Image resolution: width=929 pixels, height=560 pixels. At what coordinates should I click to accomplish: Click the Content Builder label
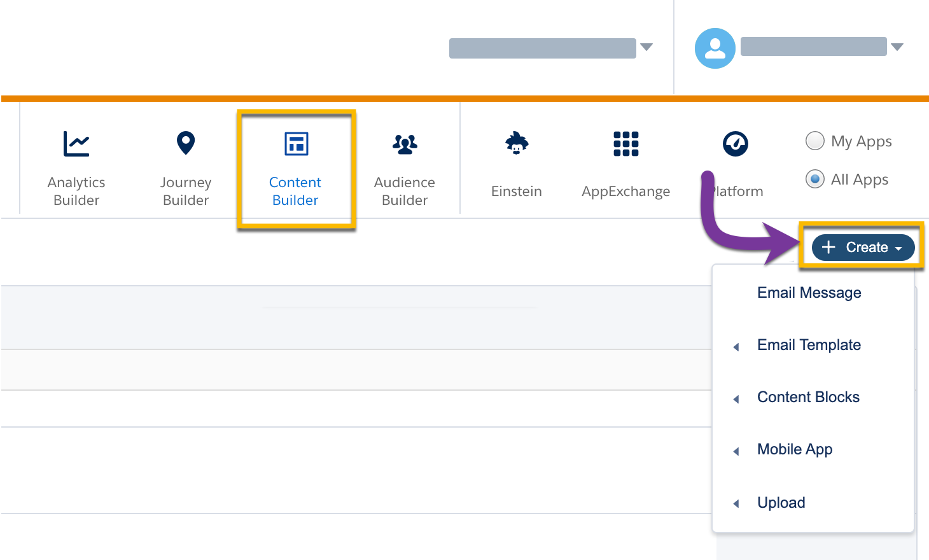coord(295,191)
